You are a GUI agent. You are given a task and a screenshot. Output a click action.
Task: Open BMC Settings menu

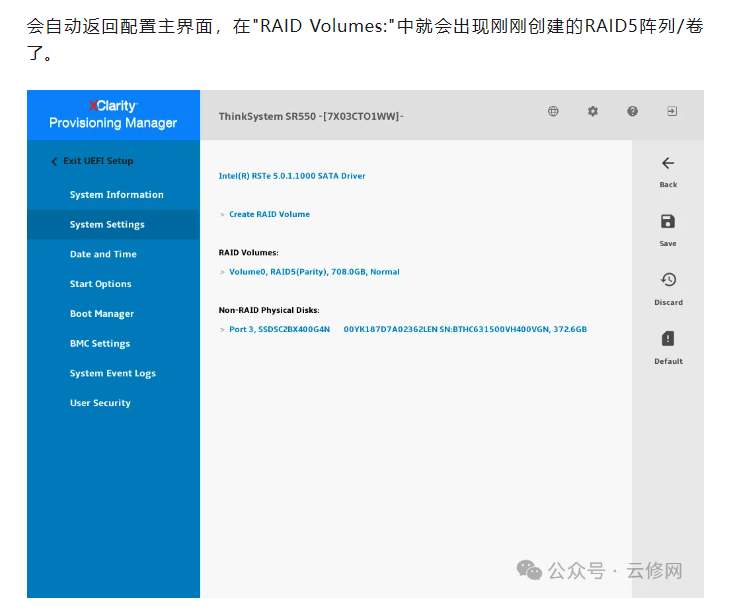click(100, 343)
